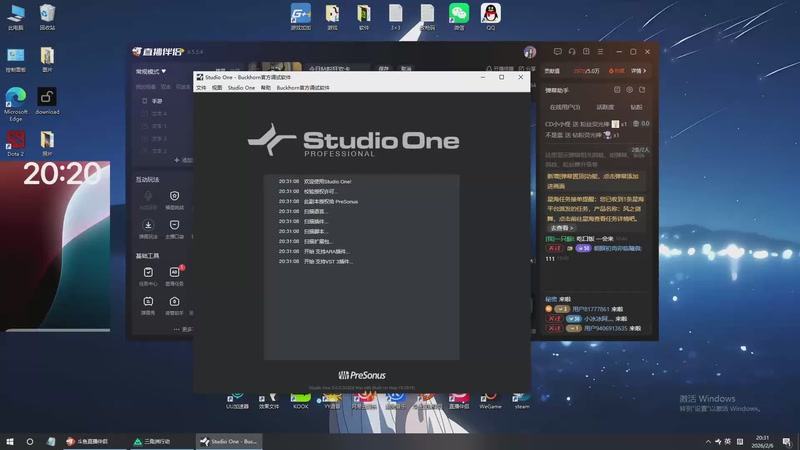Open the Microsoft Edge desktop shortcut
The image size is (800, 450).
click(x=16, y=104)
